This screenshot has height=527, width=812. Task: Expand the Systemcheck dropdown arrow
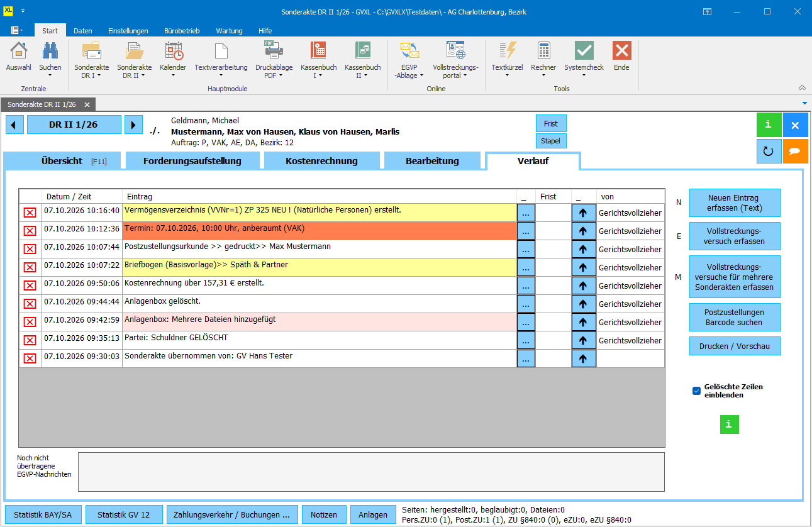584,75
